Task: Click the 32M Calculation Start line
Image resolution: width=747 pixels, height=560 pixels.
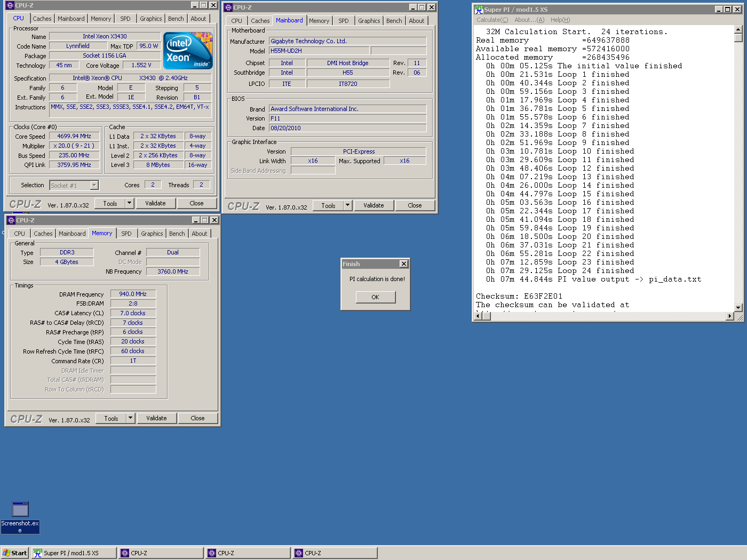Action: tap(576, 31)
